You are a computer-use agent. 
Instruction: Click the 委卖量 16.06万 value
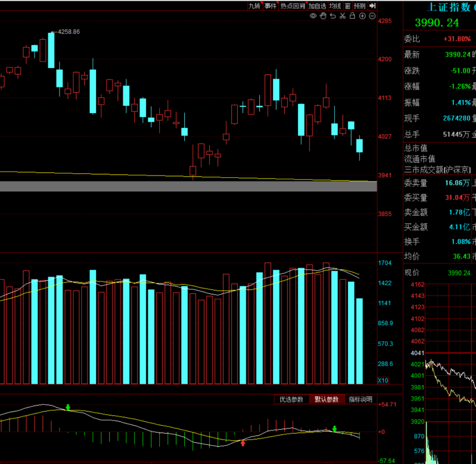pyautogui.click(x=457, y=183)
